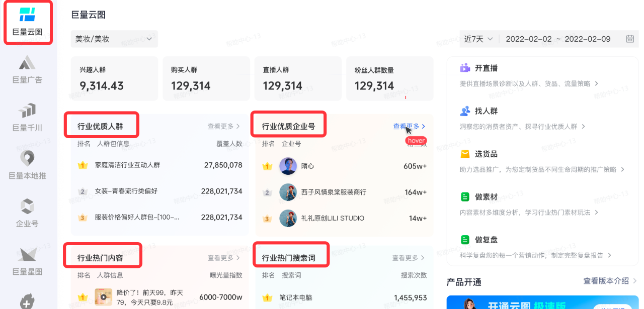This screenshot has width=644, height=309.
Task: Click silver rank-2 badge beside 女装-青春流行类偏好
Action: [83, 191]
